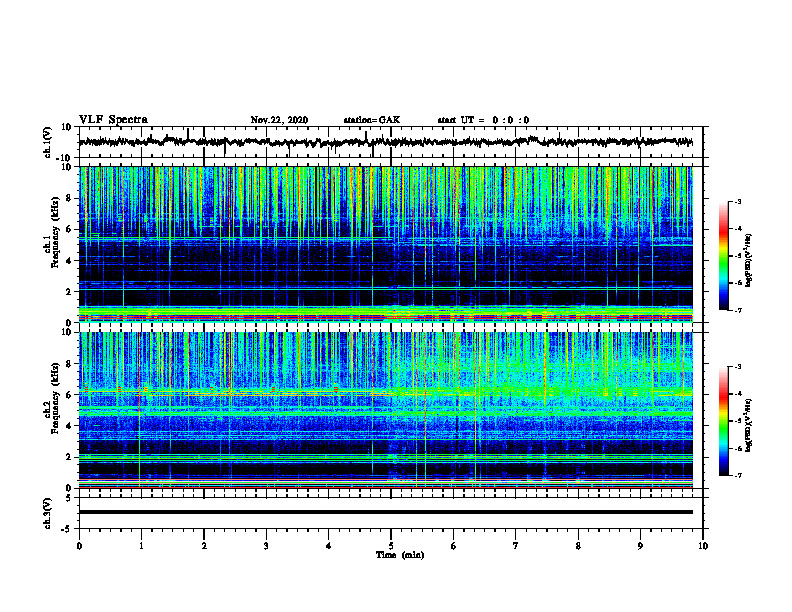Click the ch.1 colorbar log(PSD) label
This screenshot has height=612, width=792.
(749, 261)
